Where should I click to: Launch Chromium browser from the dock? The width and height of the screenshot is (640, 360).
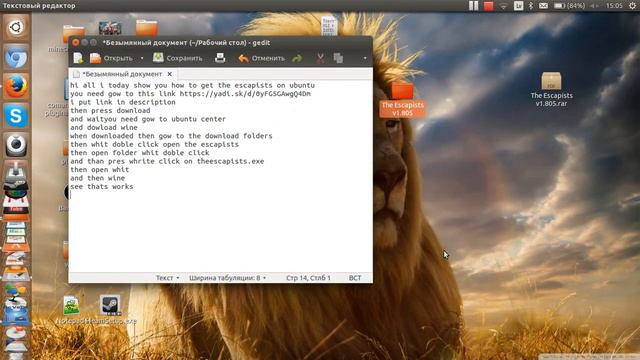(x=16, y=57)
